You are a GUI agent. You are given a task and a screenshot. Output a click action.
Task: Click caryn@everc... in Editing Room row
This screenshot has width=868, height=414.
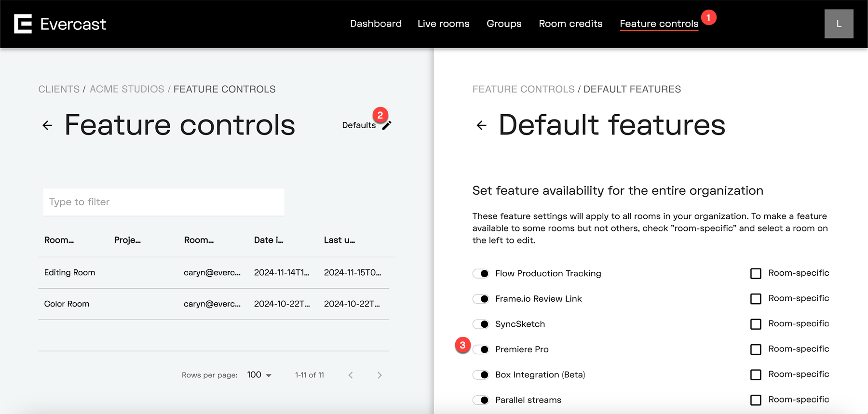click(x=212, y=273)
